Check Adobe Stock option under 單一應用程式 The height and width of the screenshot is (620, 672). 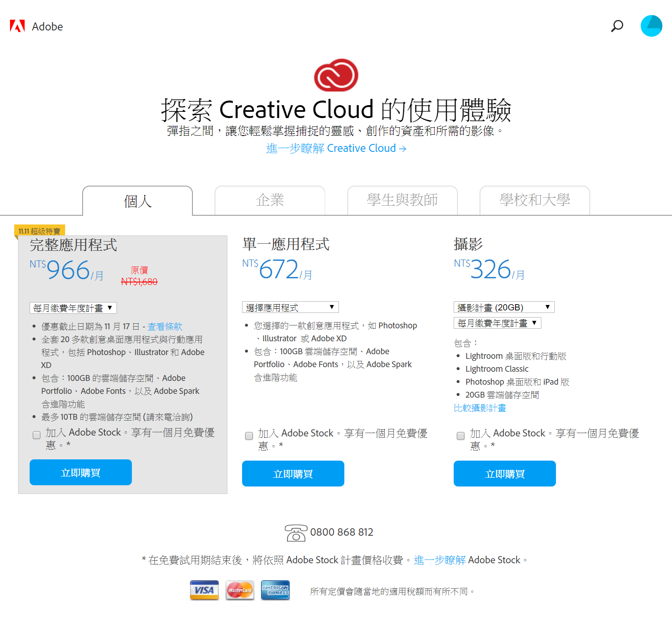click(x=249, y=436)
